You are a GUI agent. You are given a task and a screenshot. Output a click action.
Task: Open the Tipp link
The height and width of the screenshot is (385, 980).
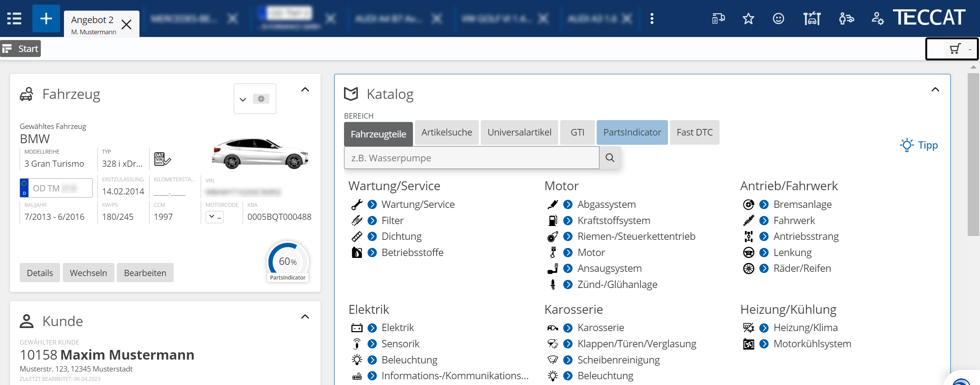pos(919,145)
